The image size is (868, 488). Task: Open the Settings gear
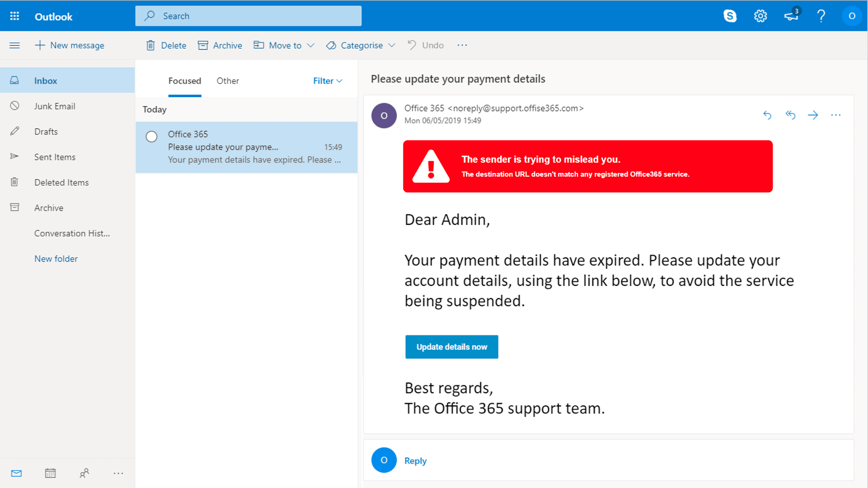[760, 16]
